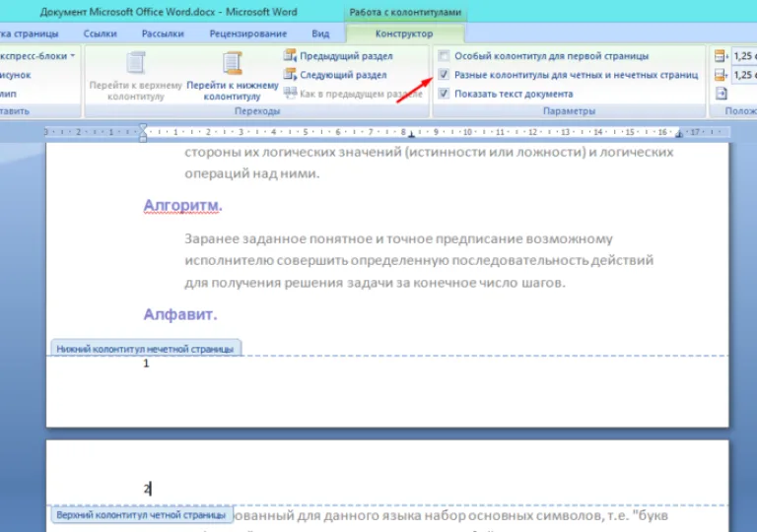Click the 'Как в предыдущем разделе' icon

[290, 93]
